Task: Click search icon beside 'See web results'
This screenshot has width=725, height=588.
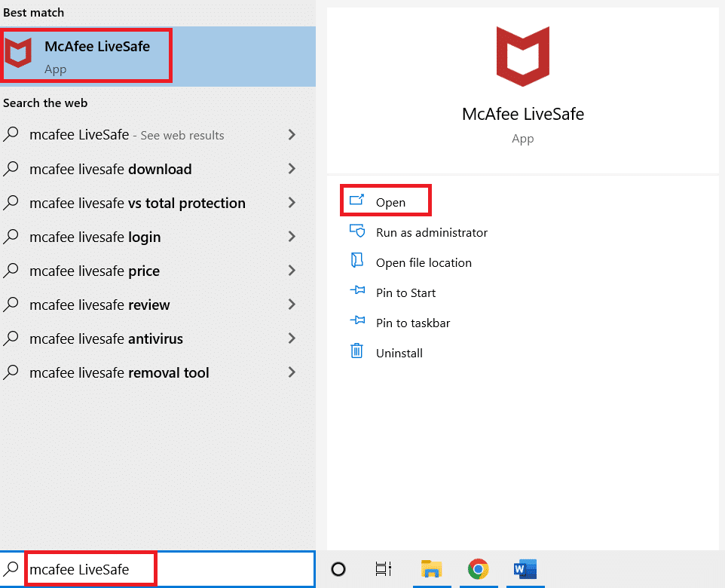Action: (x=11, y=135)
